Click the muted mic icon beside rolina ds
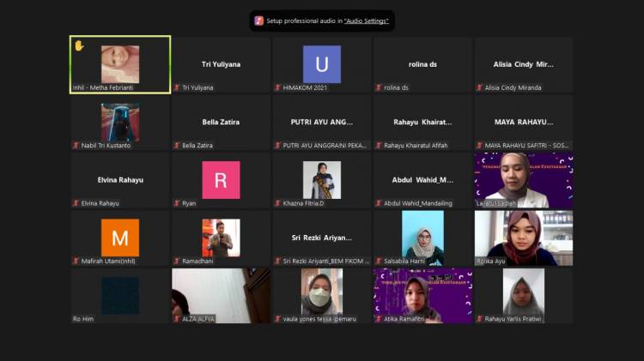Image resolution: width=644 pixels, height=361 pixels. click(x=379, y=87)
